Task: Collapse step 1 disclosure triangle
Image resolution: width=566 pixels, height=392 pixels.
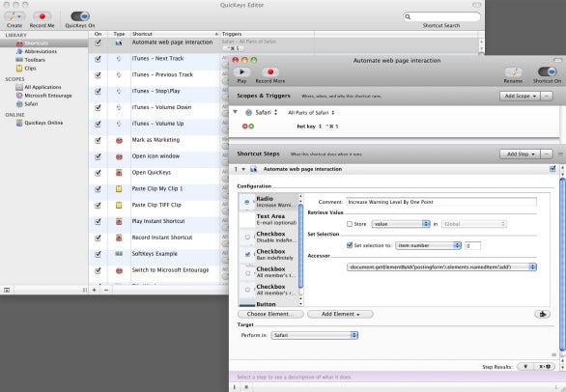Action: [243, 169]
